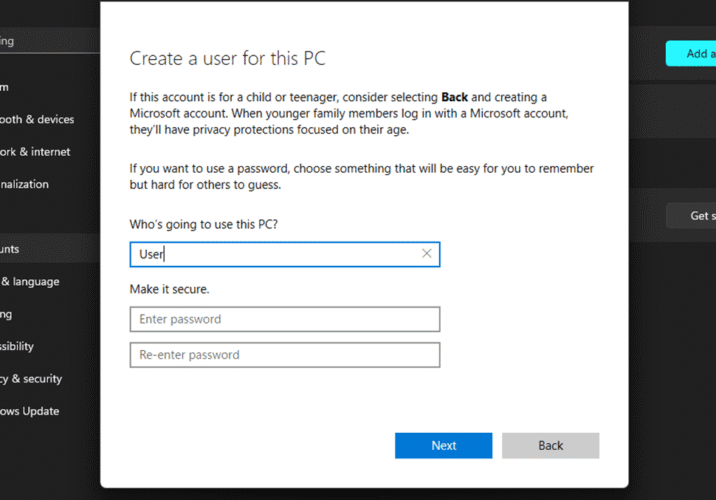Navigate to Privacy & security
Image resolution: width=716 pixels, height=500 pixels.
click(32, 379)
